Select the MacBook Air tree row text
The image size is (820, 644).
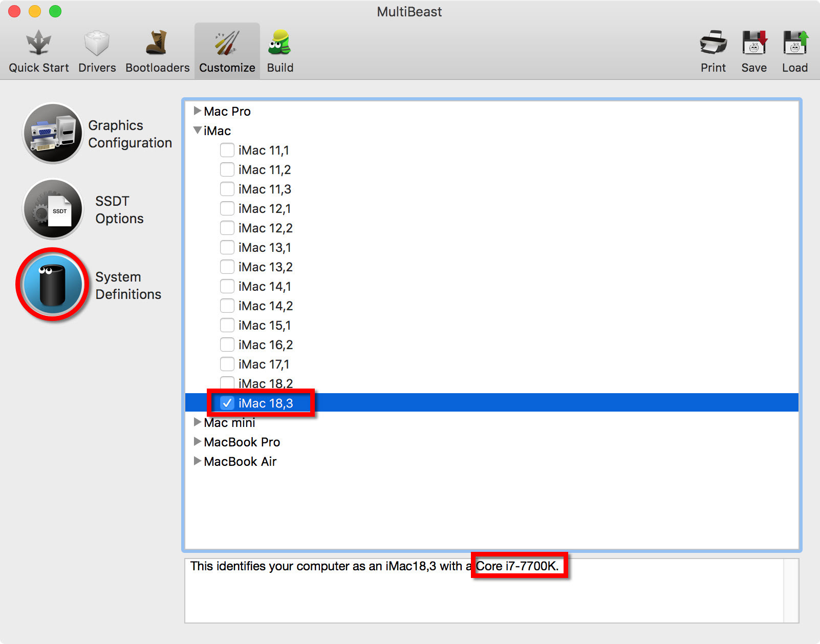(x=240, y=461)
